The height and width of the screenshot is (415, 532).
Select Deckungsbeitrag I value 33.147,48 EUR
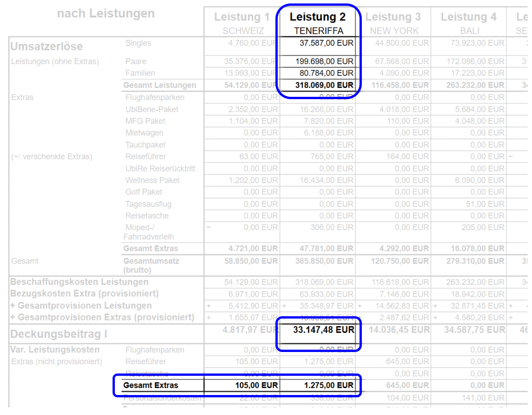323,330
